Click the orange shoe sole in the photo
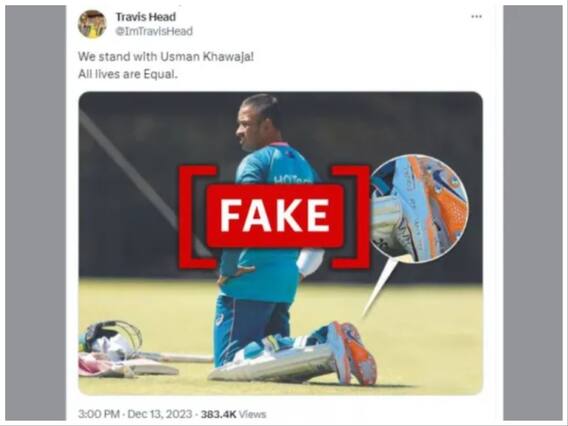The height and width of the screenshot is (426, 568). (360, 353)
